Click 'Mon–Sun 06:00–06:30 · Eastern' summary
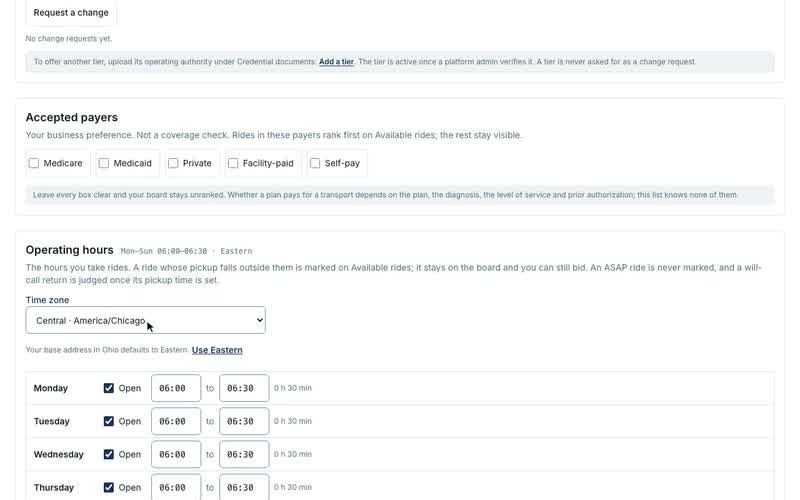Screen dimensions: 800x500 186,251
